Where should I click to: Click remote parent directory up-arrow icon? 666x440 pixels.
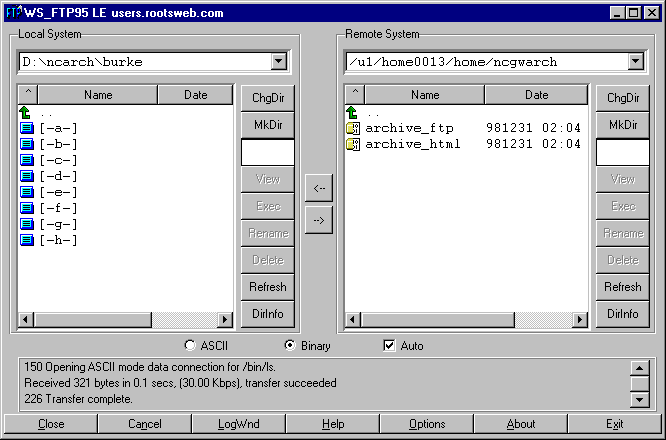coord(352,113)
